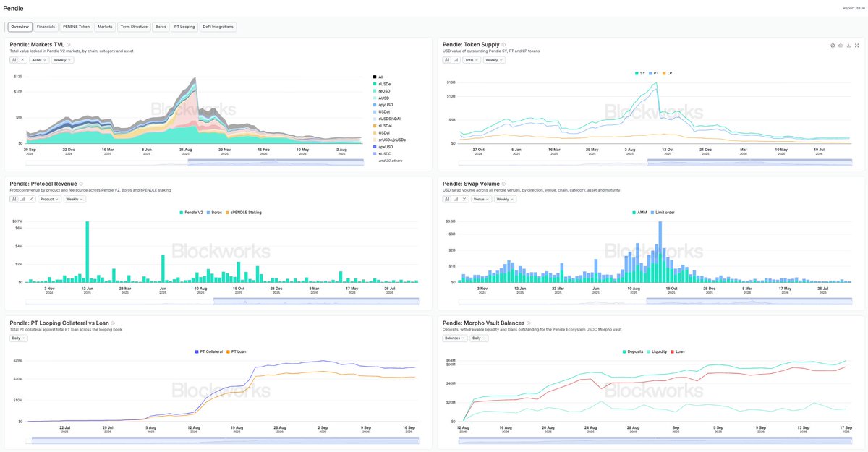Open the Product dropdown in Protocol Revenue

[x=49, y=199]
